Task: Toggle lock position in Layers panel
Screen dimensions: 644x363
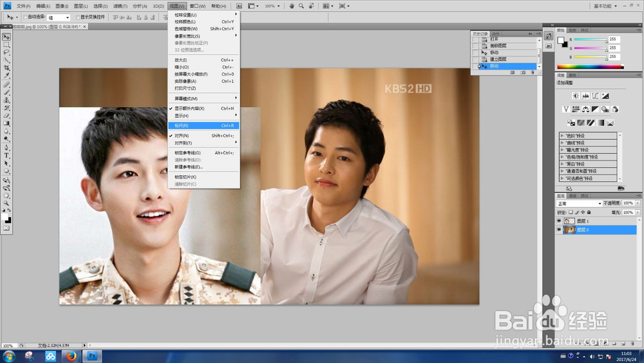Action: pyautogui.click(x=583, y=213)
